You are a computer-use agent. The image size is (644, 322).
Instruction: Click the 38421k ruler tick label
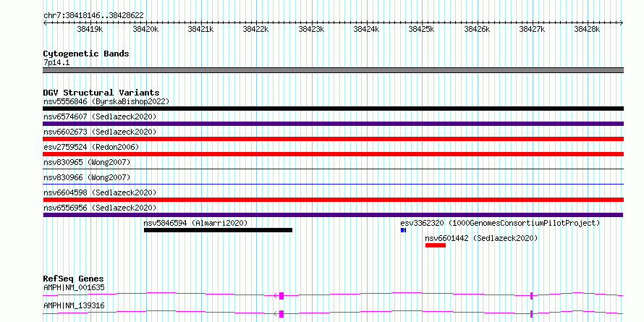(x=200, y=29)
